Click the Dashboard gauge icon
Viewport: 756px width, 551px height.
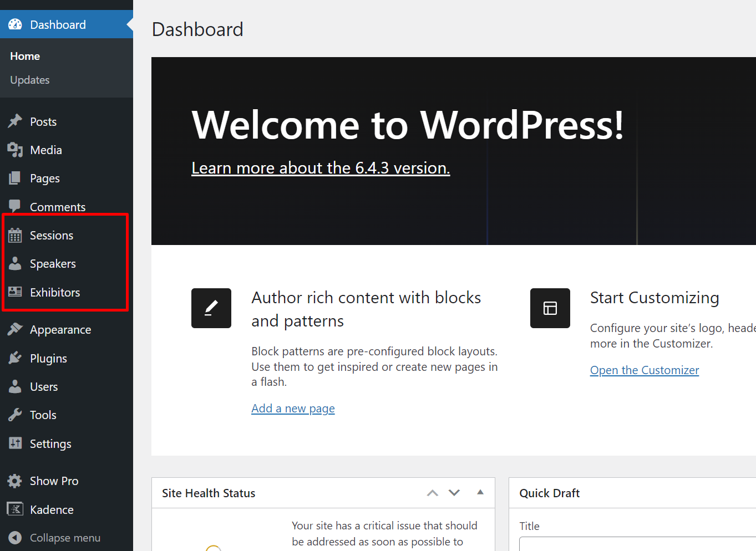pyautogui.click(x=15, y=24)
